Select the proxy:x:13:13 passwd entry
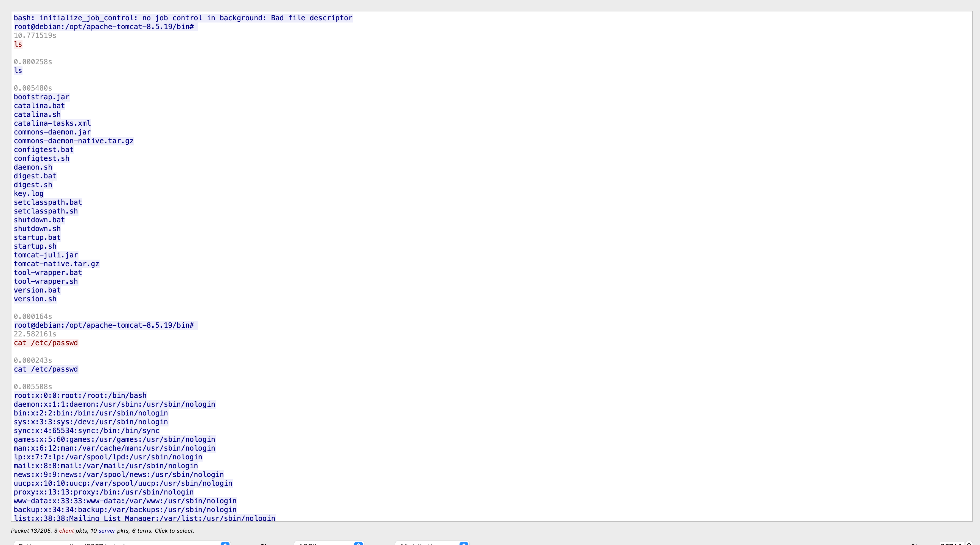 pyautogui.click(x=104, y=492)
